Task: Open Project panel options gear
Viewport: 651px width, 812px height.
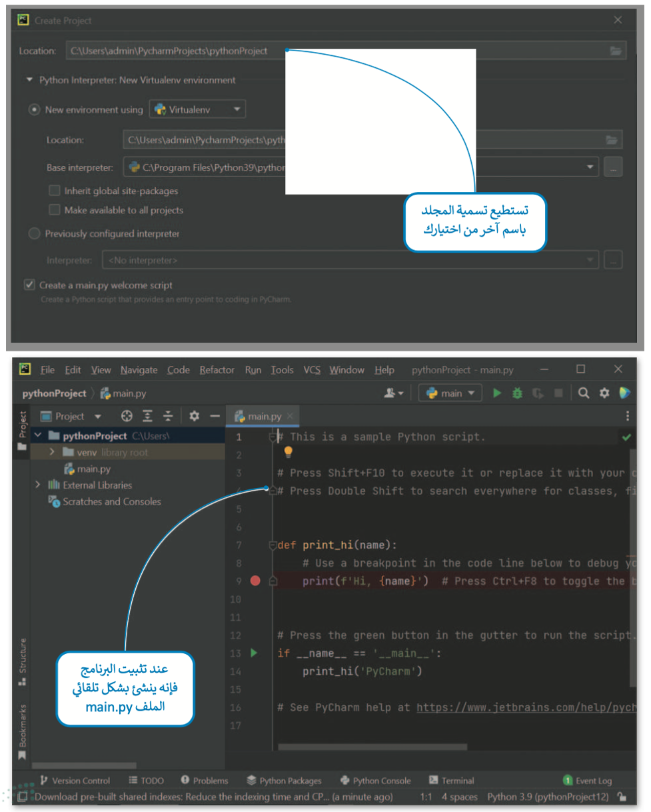Action: tap(194, 416)
